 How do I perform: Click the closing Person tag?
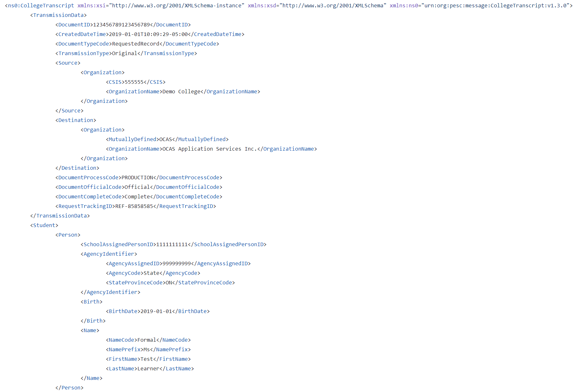point(69,388)
